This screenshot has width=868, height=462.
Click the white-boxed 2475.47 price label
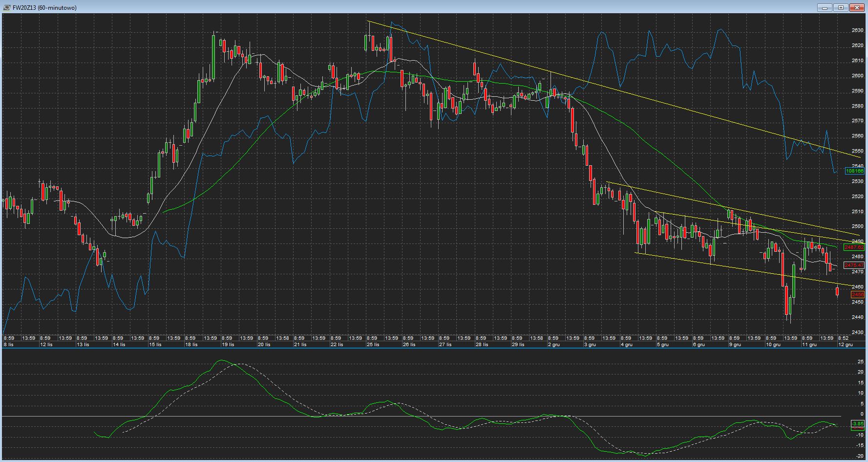(854, 265)
